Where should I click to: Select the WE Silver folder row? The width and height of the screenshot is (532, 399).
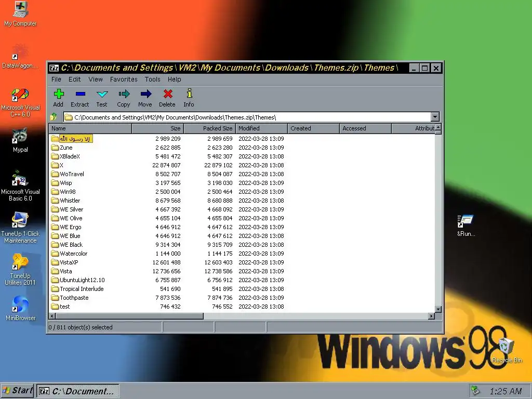click(242, 209)
